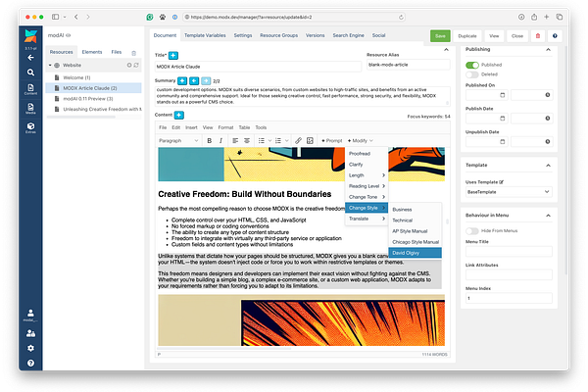The height and width of the screenshot is (392, 588).
Task: Click the refresh icon on Website row
Action: tap(136, 66)
